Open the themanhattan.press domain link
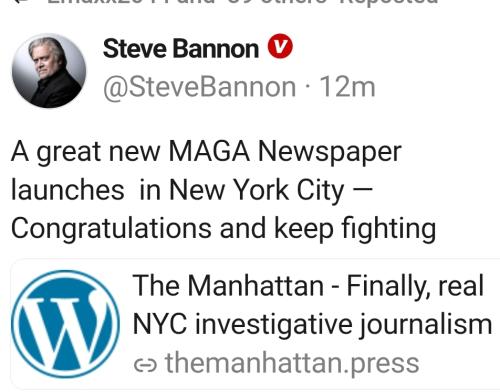 [292, 364]
